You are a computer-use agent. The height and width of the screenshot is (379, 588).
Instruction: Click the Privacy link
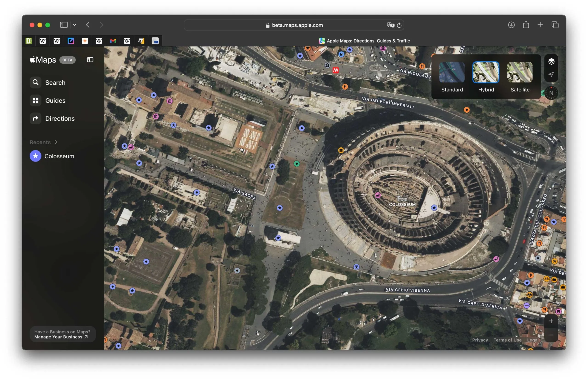click(480, 340)
